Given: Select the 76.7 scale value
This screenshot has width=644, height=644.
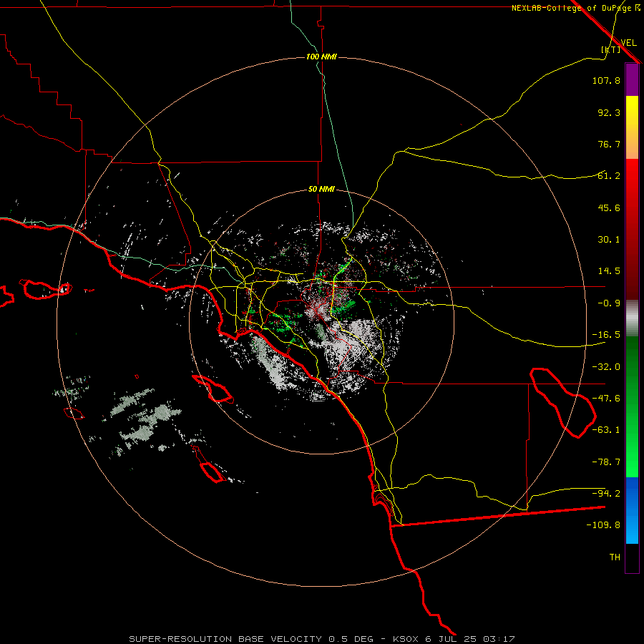Looking at the screenshot, I should tap(609, 144).
